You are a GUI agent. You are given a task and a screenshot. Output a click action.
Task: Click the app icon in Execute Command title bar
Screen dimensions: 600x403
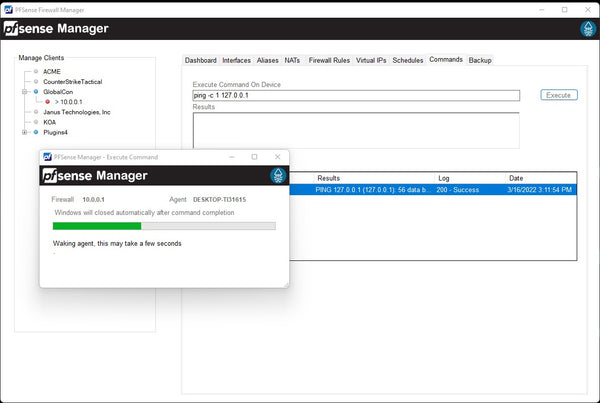(x=47, y=157)
